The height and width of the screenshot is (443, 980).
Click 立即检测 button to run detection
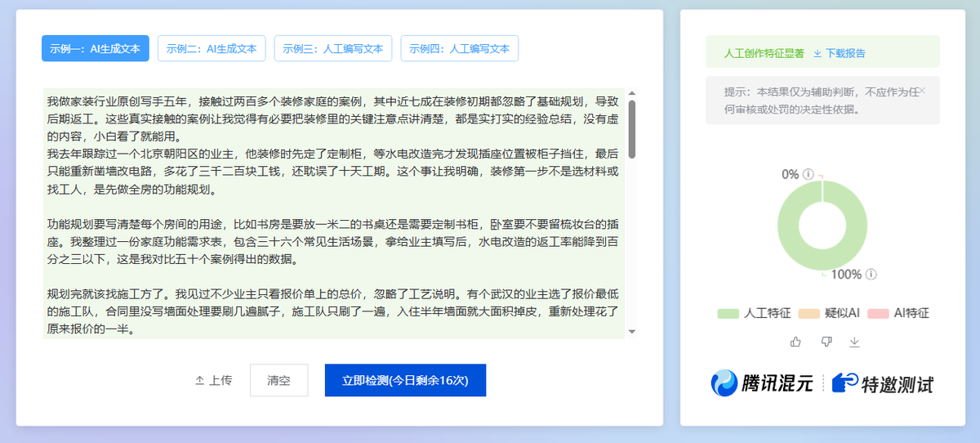(x=405, y=380)
